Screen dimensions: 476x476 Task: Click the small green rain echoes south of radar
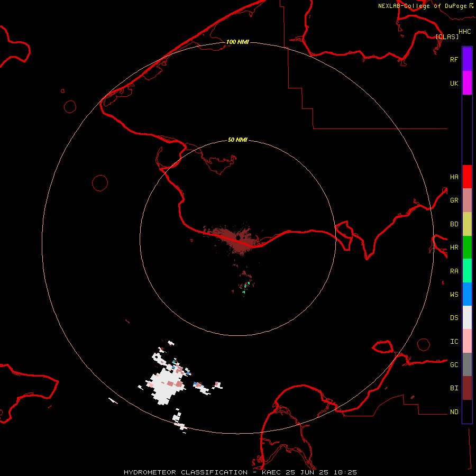click(246, 287)
